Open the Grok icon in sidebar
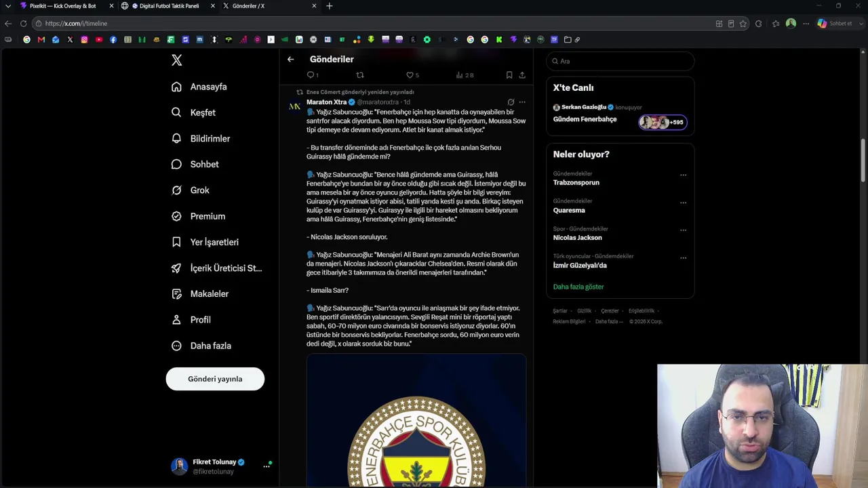The image size is (868, 488). (176, 190)
